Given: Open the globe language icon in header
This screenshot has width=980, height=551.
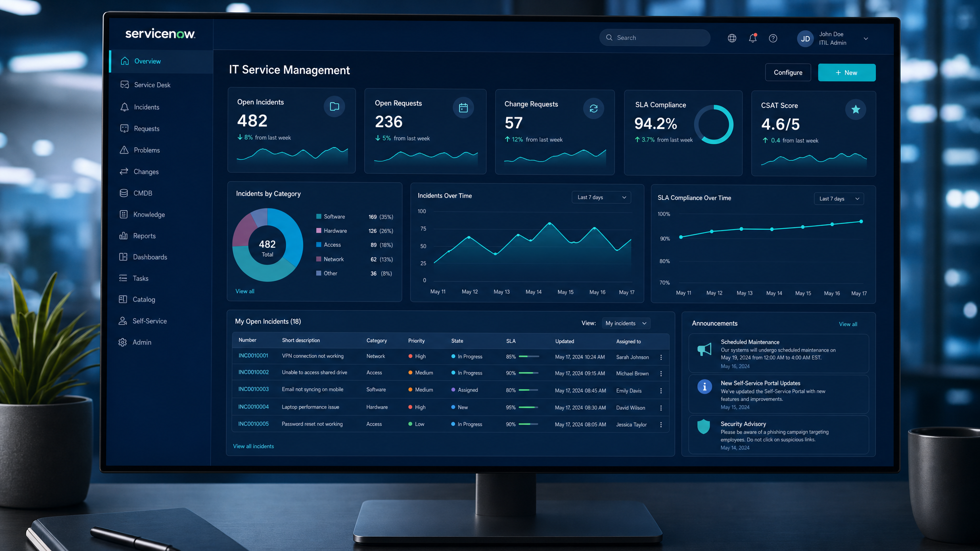Looking at the screenshot, I should [732, 38].
